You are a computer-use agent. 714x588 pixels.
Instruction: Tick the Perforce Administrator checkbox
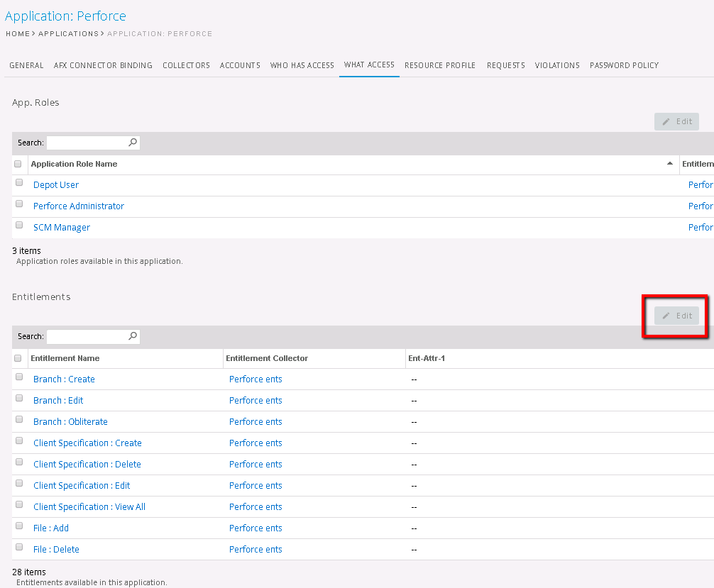[19, 204]
